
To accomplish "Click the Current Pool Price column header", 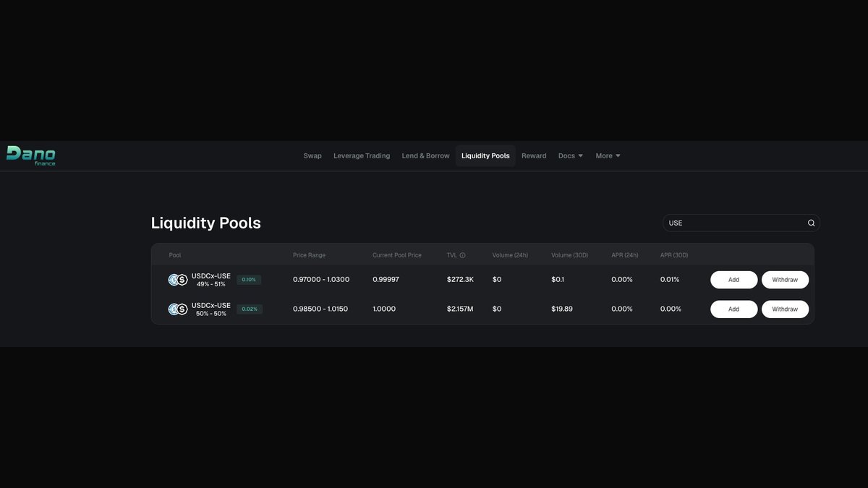I will point(396,255).
